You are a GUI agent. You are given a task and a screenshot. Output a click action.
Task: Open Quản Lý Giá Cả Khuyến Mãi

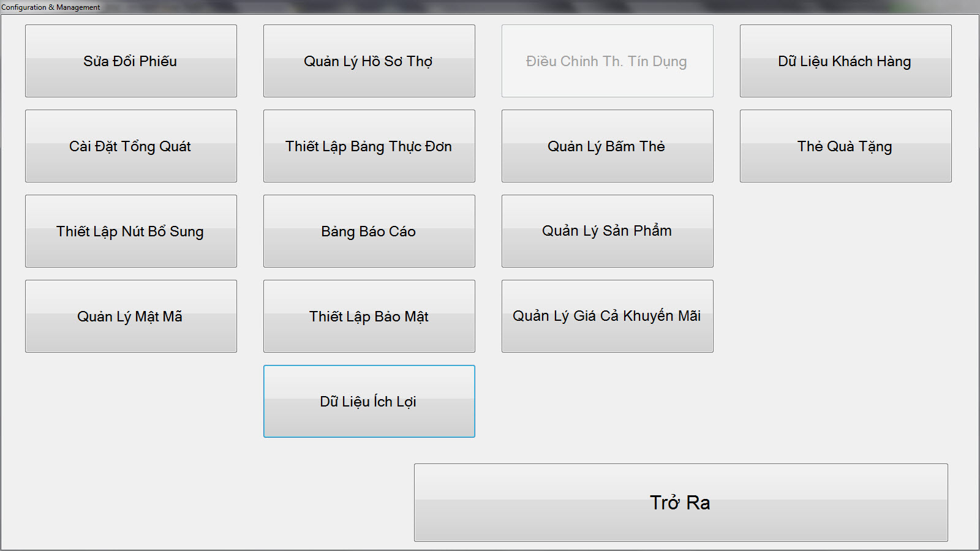607,317
